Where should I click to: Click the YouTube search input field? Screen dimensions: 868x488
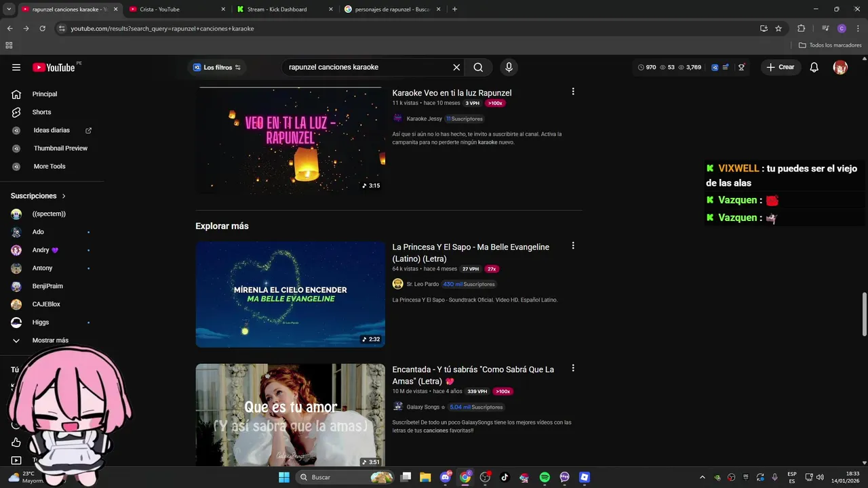(366, 67)
